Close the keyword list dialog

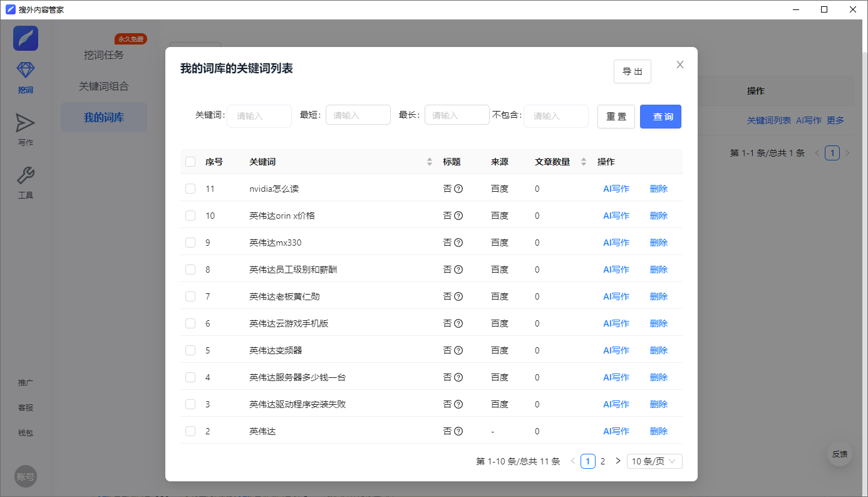[x=680, y=65]
